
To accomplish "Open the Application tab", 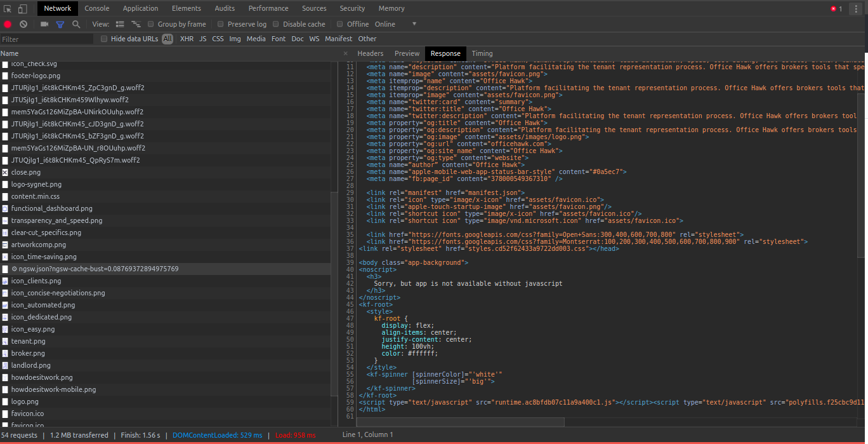I will click(x=141, y=8).
